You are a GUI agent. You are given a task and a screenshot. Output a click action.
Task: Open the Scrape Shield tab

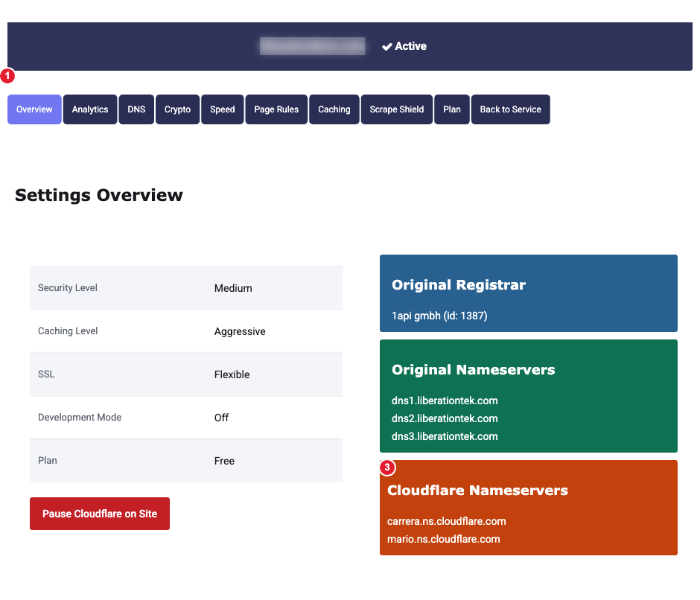tap(397, 109)
